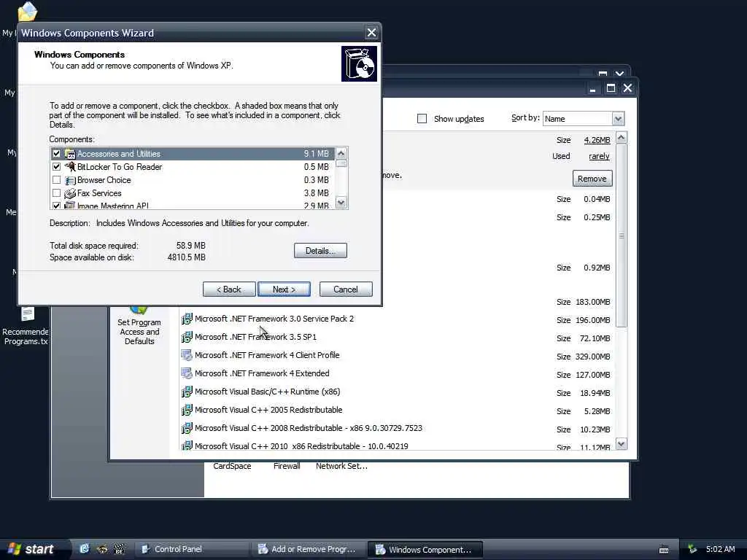This screenshot has width=747, height=560.
Task: Switch to Add or Remove Programs taskbar button
Action: (309, 549)
